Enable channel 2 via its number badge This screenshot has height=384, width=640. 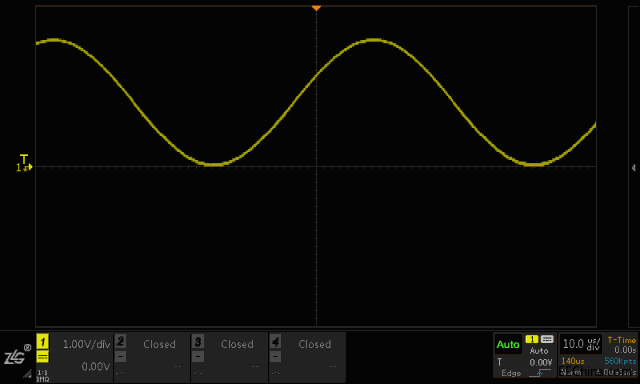pos(120,341)
